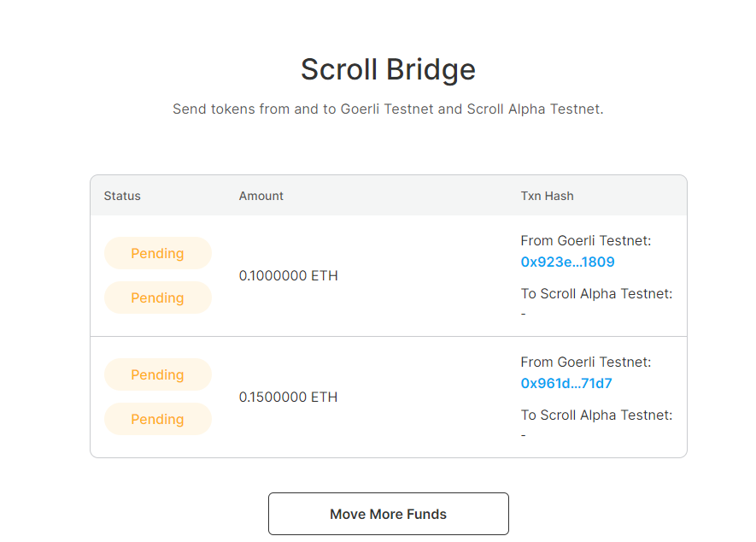Screen dimensions: 756x542
Task: Click the Scroll Bridge heading
Action: coord(388,69)
